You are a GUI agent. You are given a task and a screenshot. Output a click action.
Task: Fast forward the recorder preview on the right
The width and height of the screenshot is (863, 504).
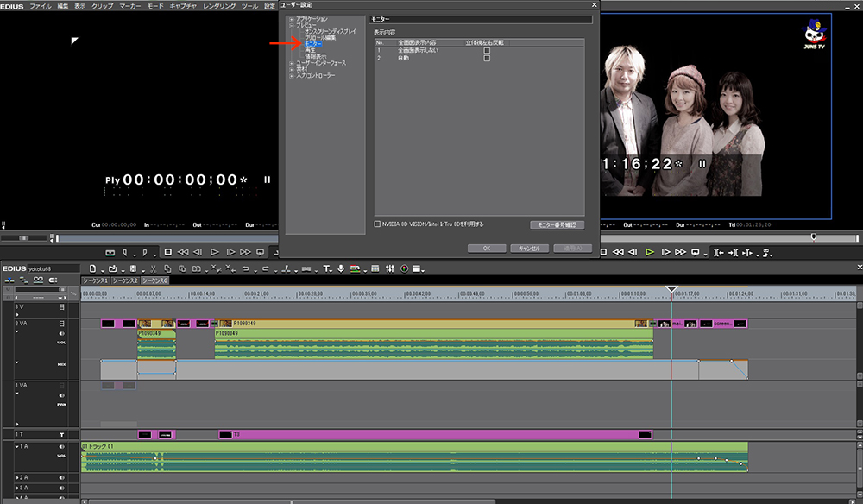[x=680, y=252]
